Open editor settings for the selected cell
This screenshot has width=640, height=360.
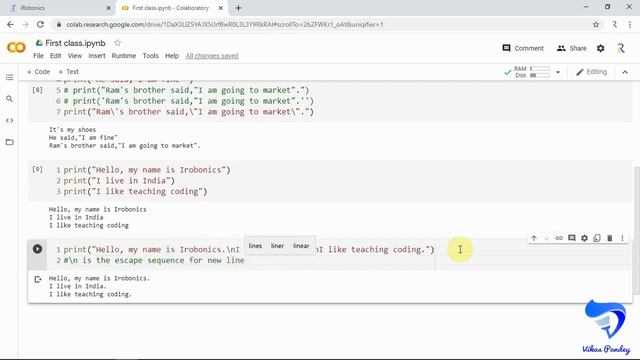pos(584,238)
